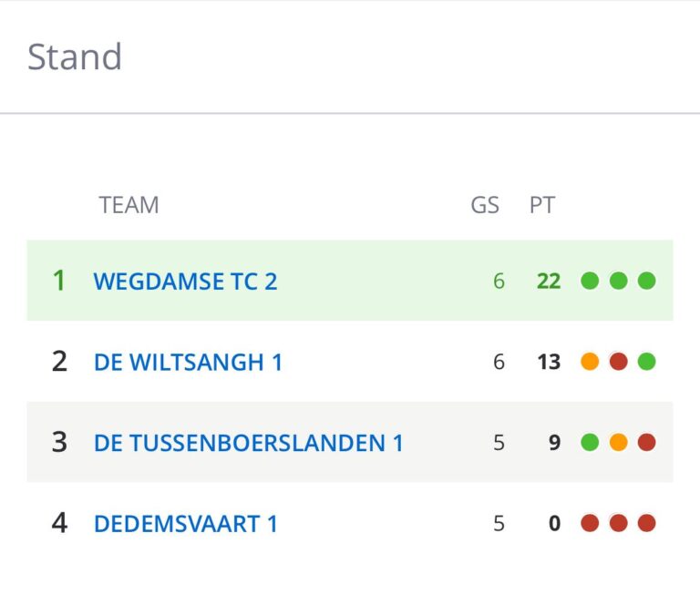
Task: Click last green form dot for Wegdamse TC 2
Action: point(647,281)
